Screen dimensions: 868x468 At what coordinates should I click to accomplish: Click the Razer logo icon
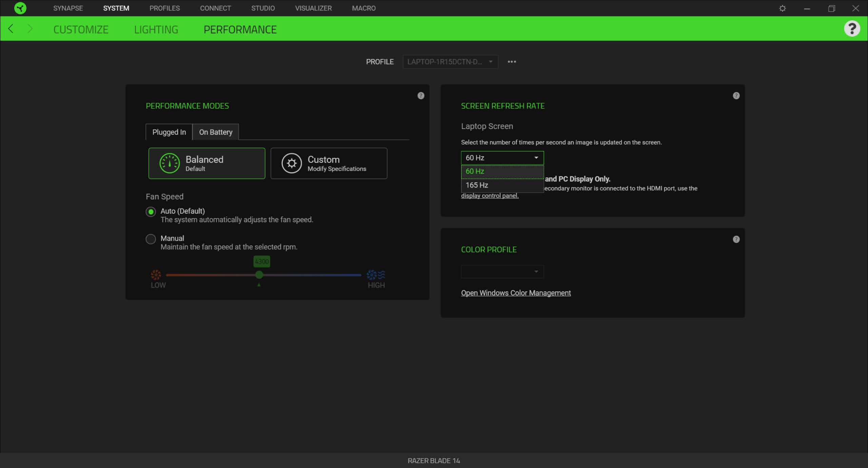[20, 8]
